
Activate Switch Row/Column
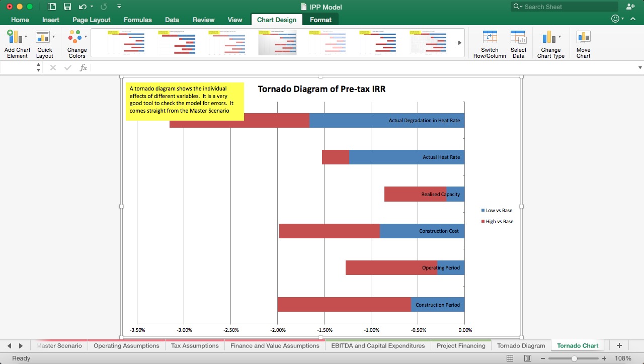(x=489, y=43)
